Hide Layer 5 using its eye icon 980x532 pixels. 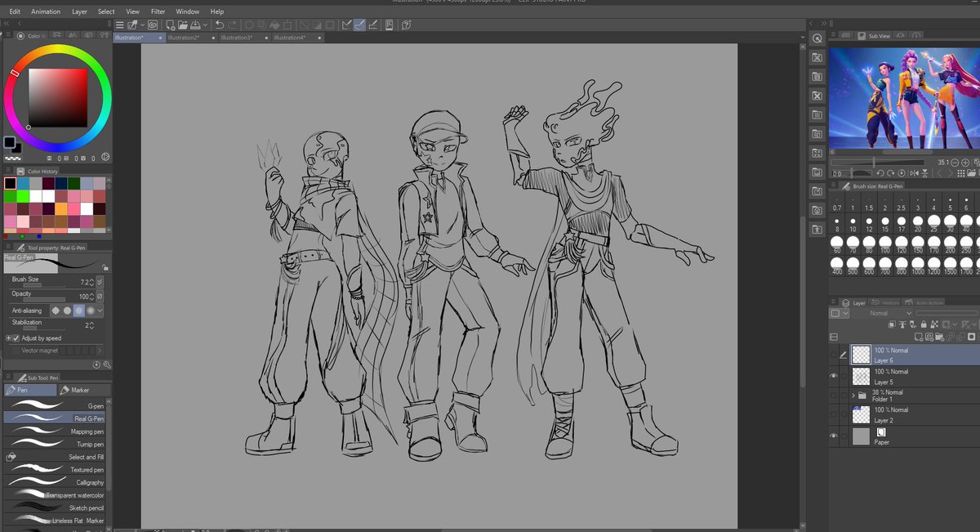(833, 376)
